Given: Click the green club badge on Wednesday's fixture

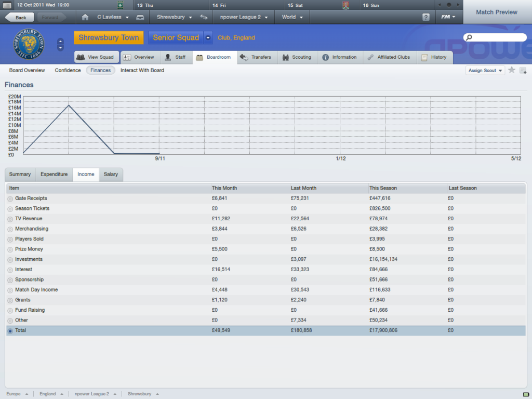Looking at the screenshot, I should click(x=120, y=5).
